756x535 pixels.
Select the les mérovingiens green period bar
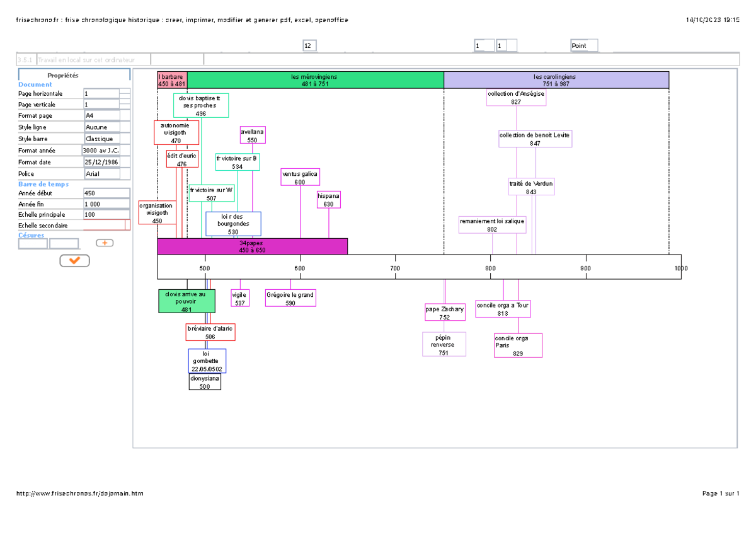pos(315,80)
